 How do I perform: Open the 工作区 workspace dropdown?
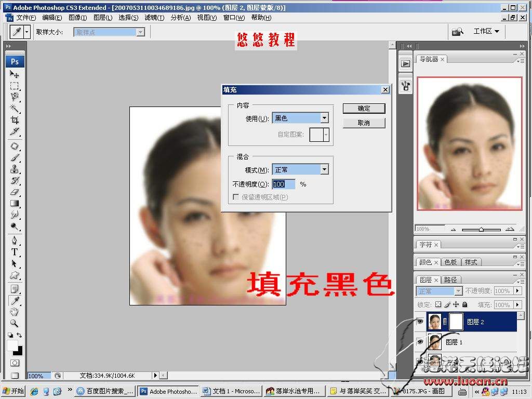486,32
